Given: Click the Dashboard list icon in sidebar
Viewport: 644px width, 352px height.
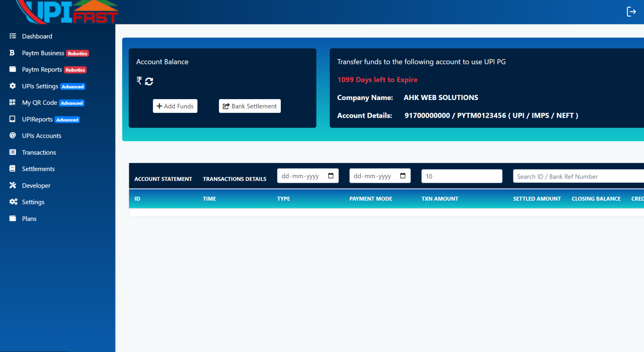Looking at the screenshot, I should pyautogui.click(x=12, y=36).
